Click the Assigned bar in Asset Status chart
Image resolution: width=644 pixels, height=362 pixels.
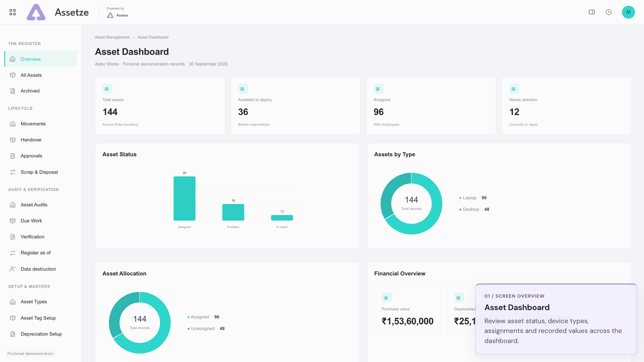tap(184, 198)
